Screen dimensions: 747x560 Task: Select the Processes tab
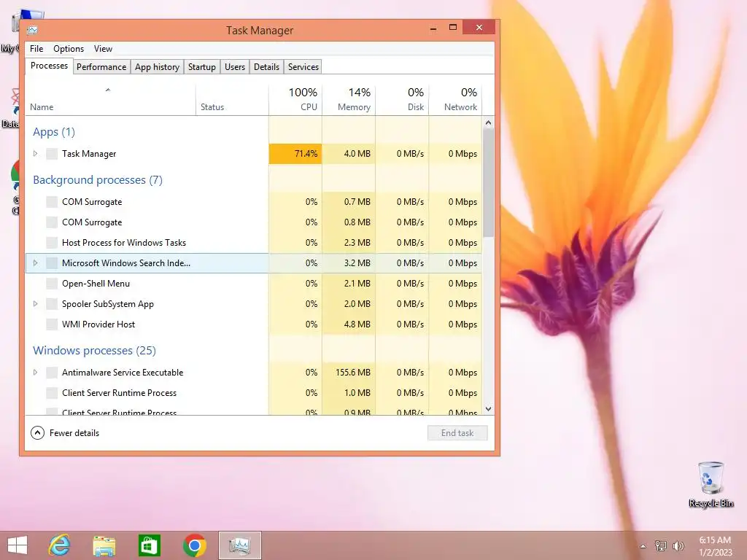[x=49, y=66]
